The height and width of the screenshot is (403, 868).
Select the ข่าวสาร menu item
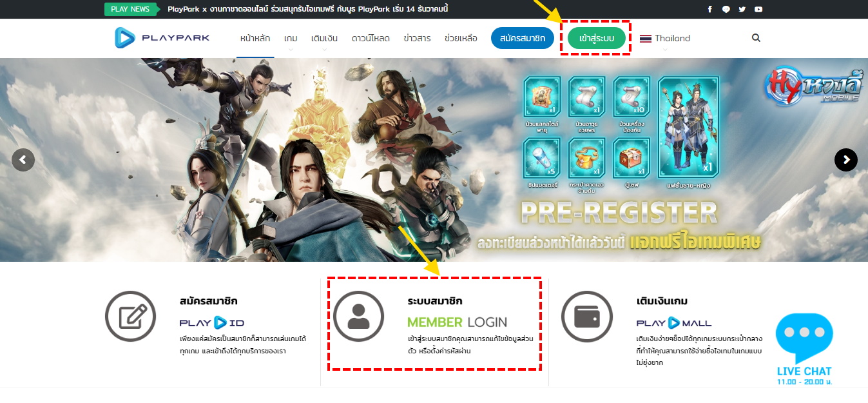point(417,39)
